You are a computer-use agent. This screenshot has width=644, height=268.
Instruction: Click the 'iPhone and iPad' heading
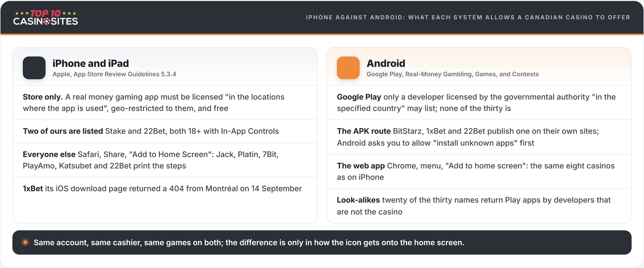pos(91,63)
